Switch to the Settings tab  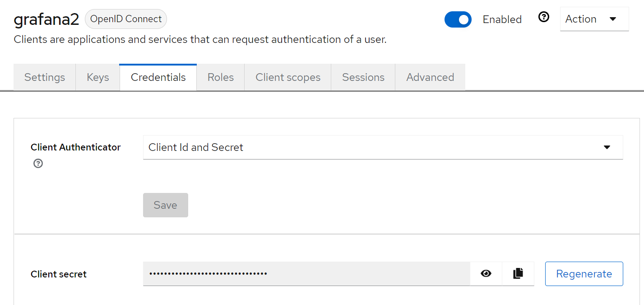coord(45,77)
